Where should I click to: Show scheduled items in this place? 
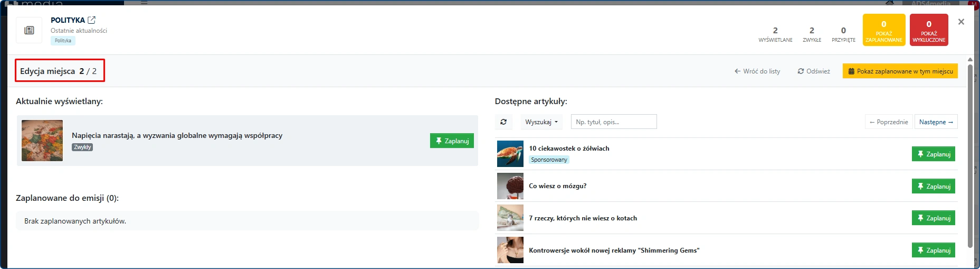point(900,71)
